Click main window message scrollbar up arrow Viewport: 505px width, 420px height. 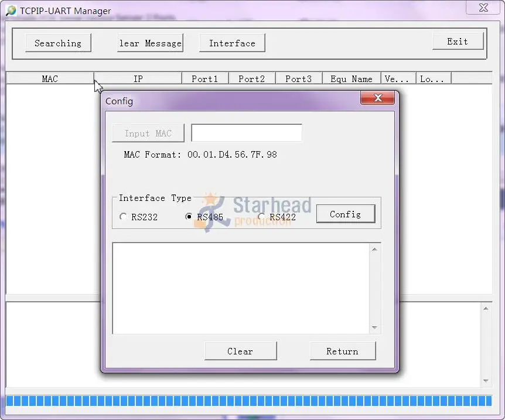486,309
